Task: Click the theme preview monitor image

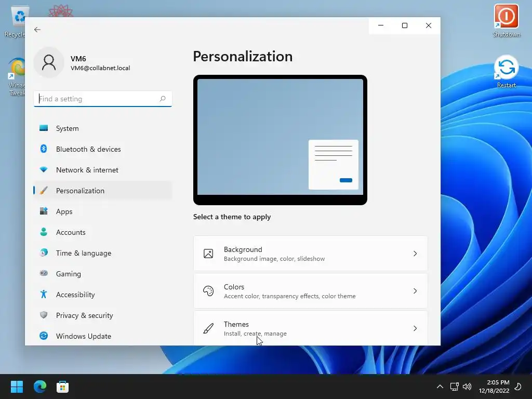Action: tap(280, 140)
